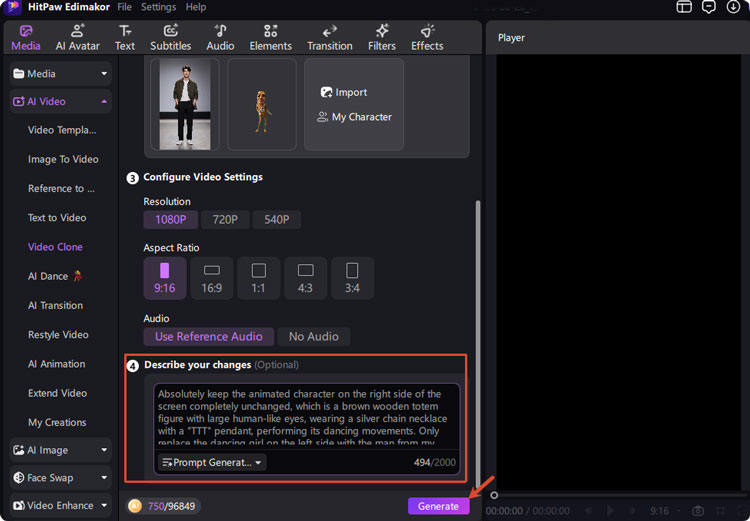The image size is (750, 521).
Task: Open the Effects panel
Action: (427, 38)
